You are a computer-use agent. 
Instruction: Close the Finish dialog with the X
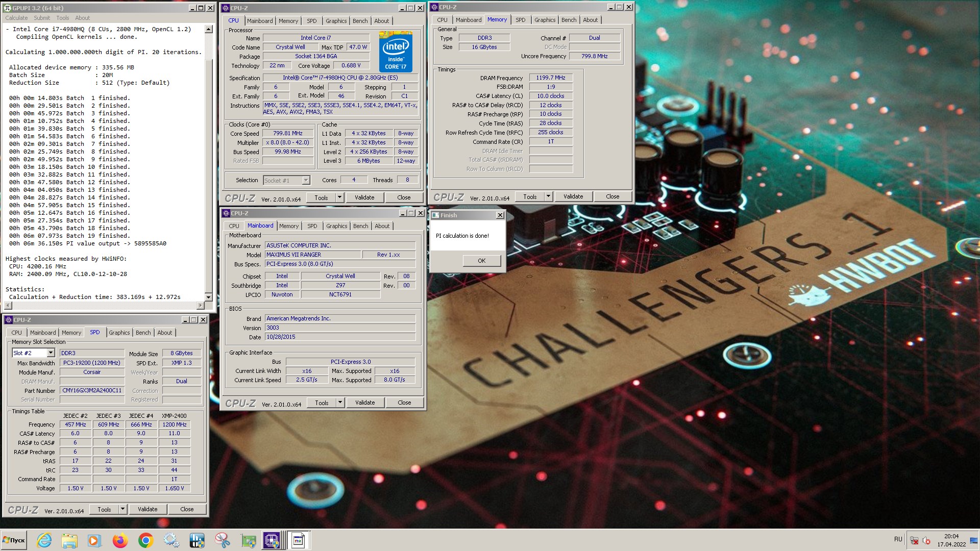click(500, 215)
